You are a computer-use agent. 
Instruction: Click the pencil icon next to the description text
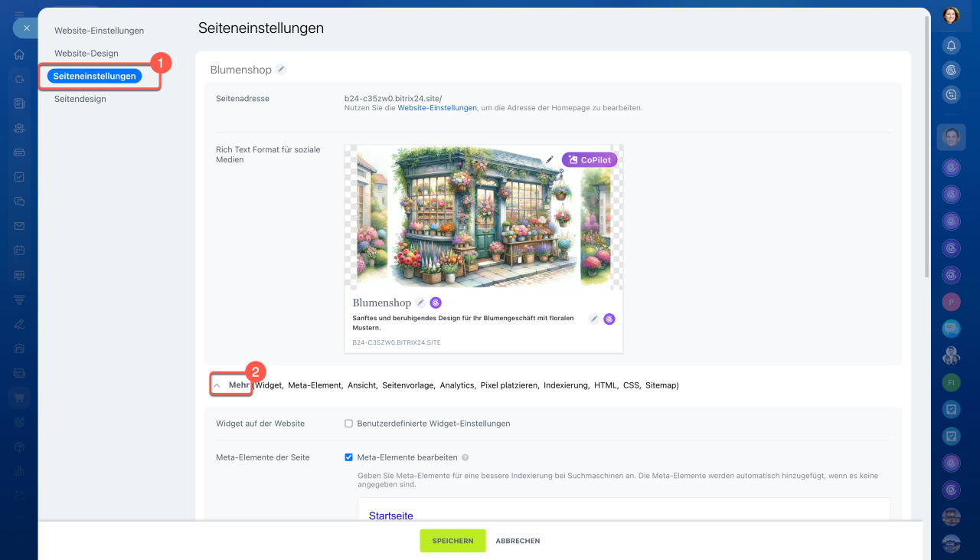(594, 319)
